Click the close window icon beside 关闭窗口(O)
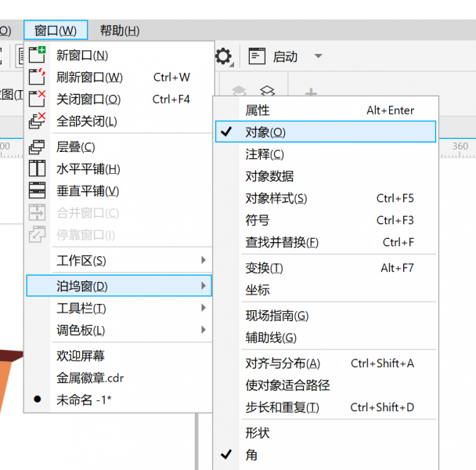The image size is (476, 470). 37,99
